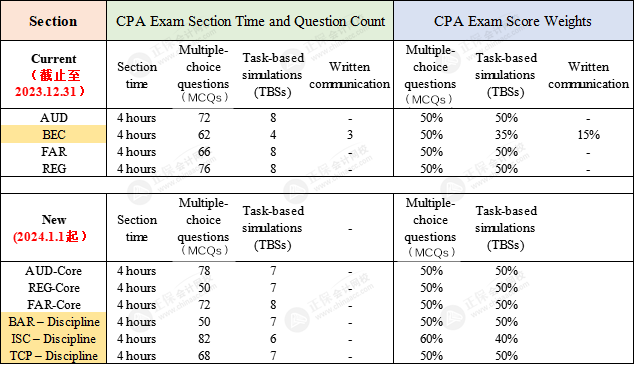Click the 60% MCQ weight for ISC
The width and height of the screenshot is (634, 365).
coord(431,339)
